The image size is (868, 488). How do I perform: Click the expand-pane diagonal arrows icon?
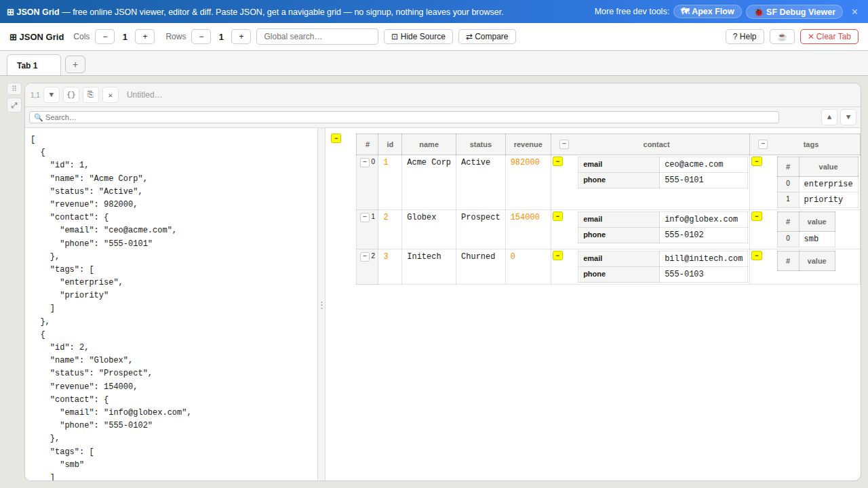click(x=14, y=105)
